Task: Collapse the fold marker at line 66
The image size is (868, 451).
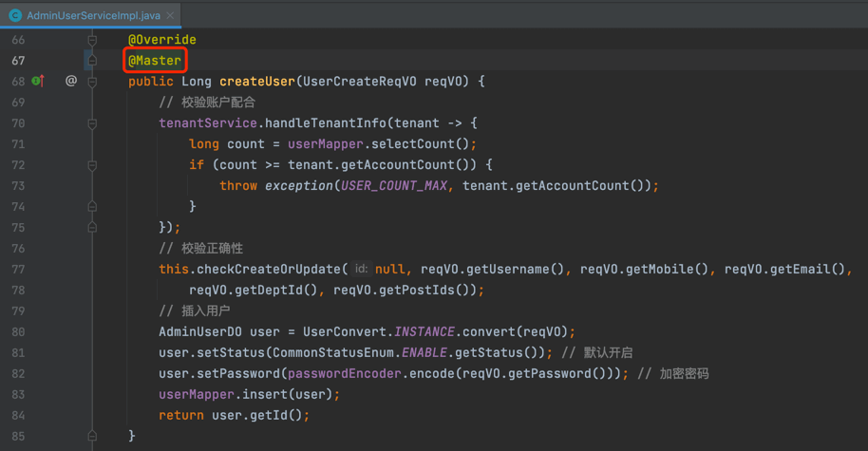Action: (92, 40)
